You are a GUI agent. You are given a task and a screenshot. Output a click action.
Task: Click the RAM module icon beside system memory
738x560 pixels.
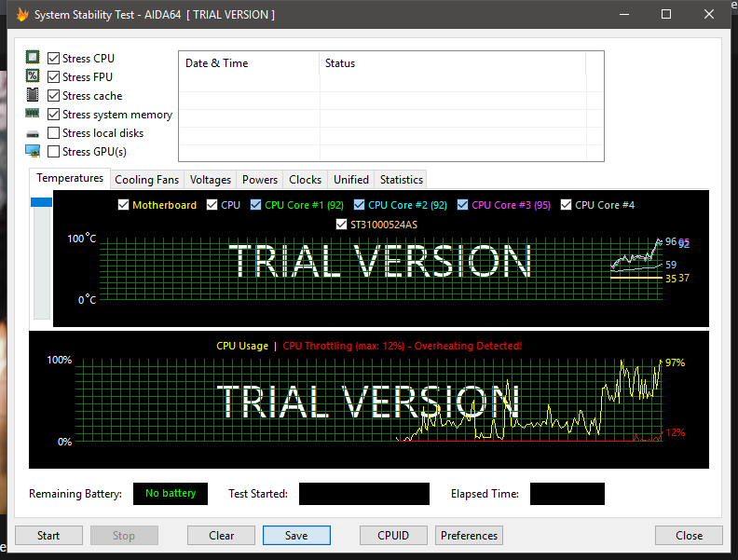tap(33, 113)
